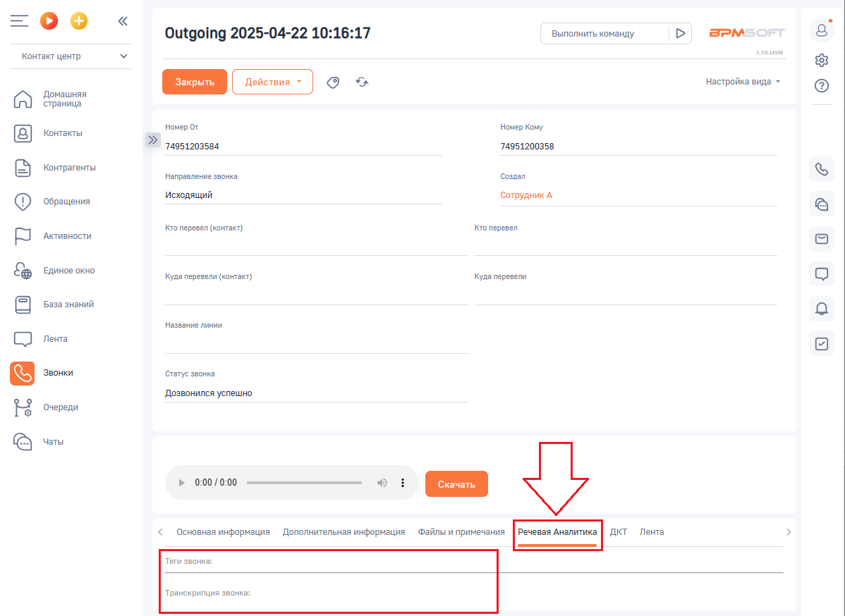Click the Куда перевели (контакт) field
The height and width of the screenshot is (616, 845).
(316, 295)
